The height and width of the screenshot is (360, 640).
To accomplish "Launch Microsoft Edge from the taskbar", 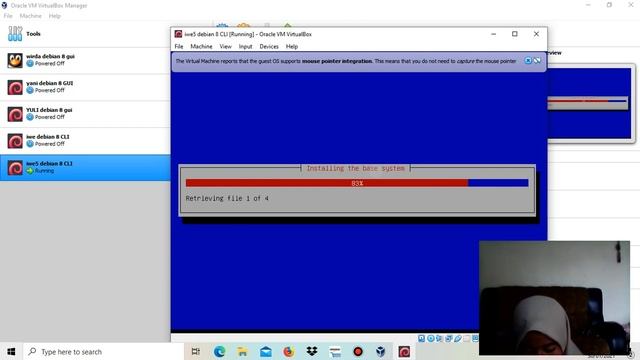I will click(219, 351).
